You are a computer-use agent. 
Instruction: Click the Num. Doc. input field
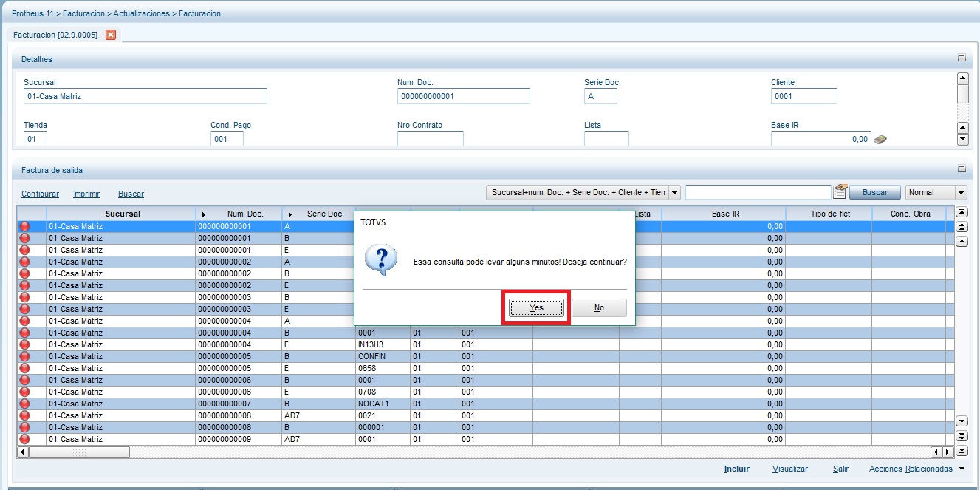tap(463, 96)
